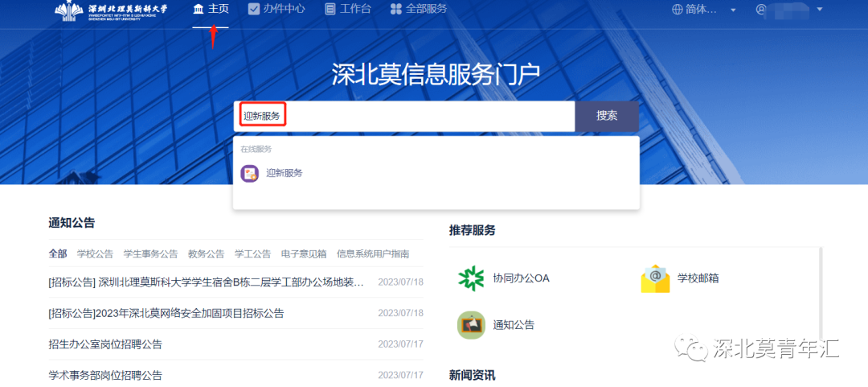
Task: Open the 办件中心 menu item
Action: pos(278,10)
